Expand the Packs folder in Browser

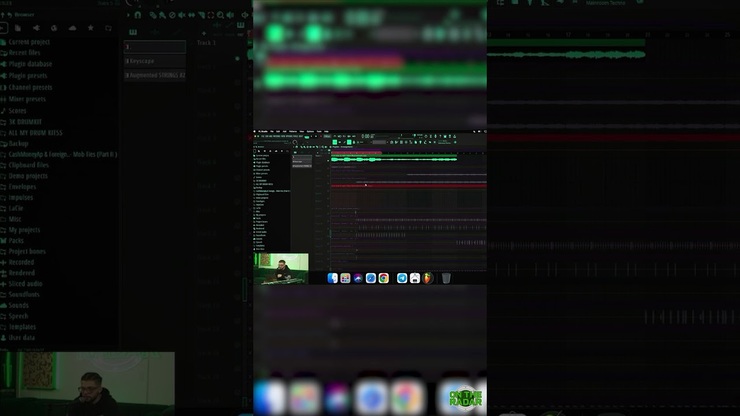[16, 241]
